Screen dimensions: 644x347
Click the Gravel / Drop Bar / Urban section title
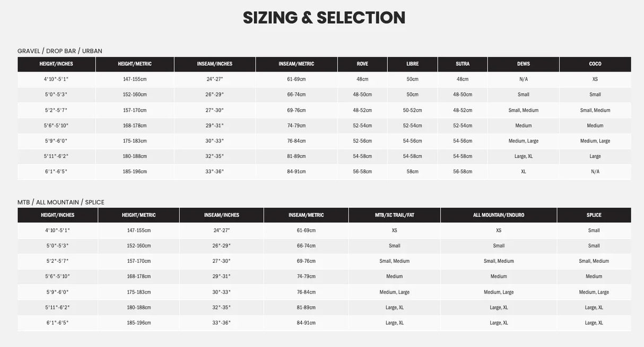click(x=60, y=51)
